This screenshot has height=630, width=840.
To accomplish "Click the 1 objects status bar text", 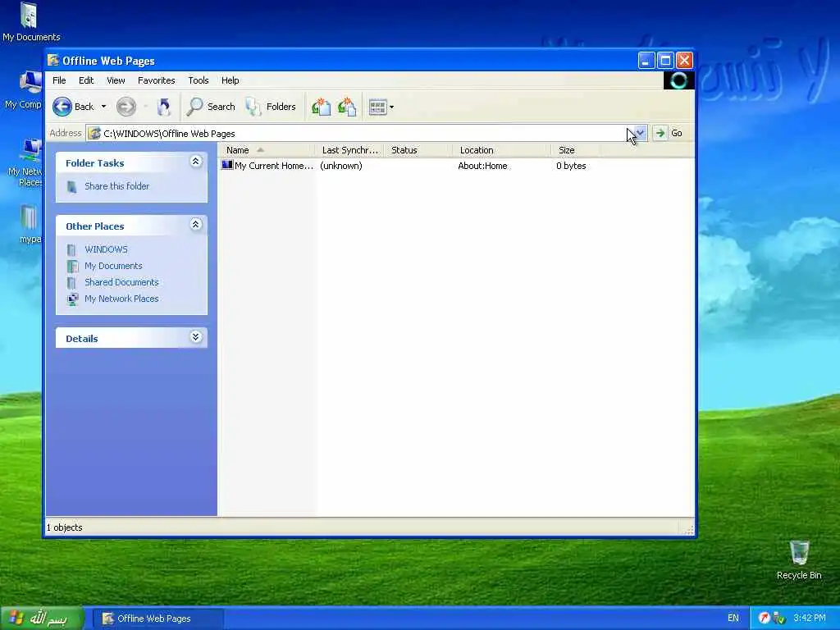I will (x=65, y=527).
